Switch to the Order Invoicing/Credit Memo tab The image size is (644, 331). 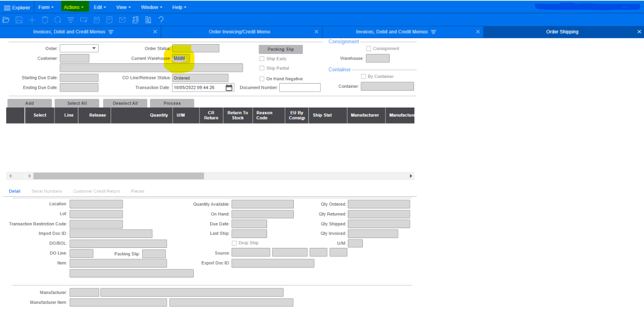pyautogui.click(x=239, y=32)
